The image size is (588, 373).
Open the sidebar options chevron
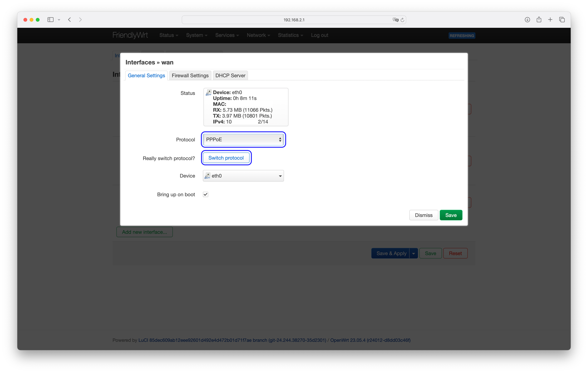point(59,20)
